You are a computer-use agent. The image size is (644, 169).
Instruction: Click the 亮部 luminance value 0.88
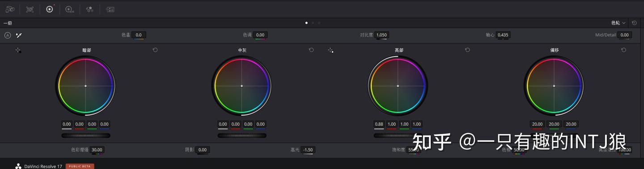pos(379,124)
